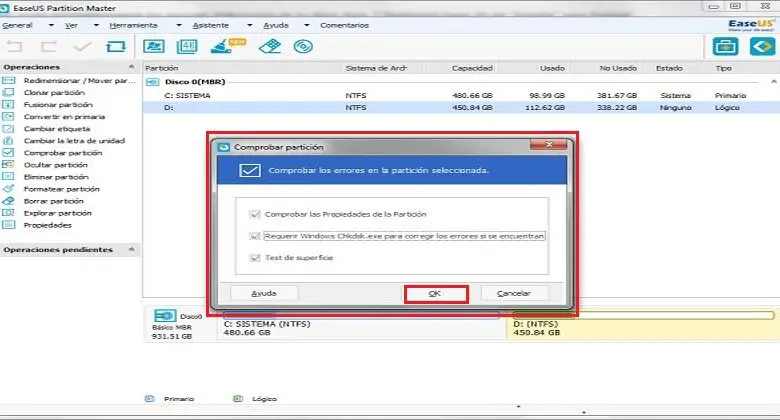This screenshot has width=780, height=420.
Task: Collapse the Operaciones pendientes panel
Action: coord(131,249)
